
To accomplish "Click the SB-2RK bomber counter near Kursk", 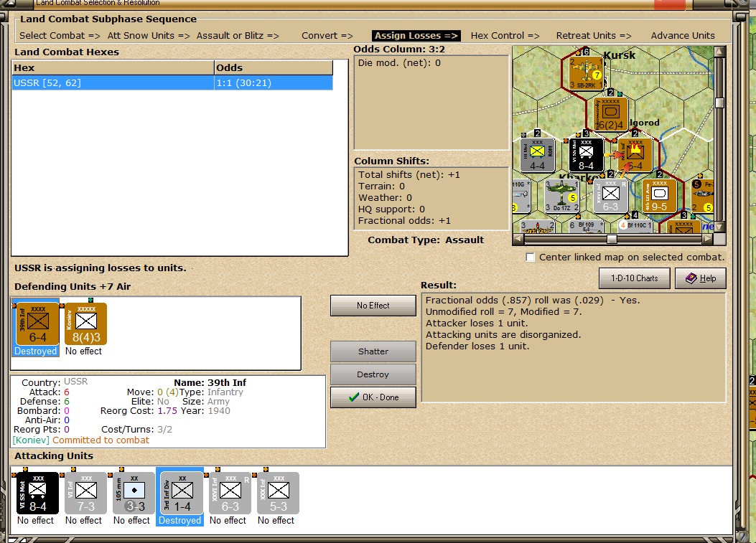I will [586, 73].
